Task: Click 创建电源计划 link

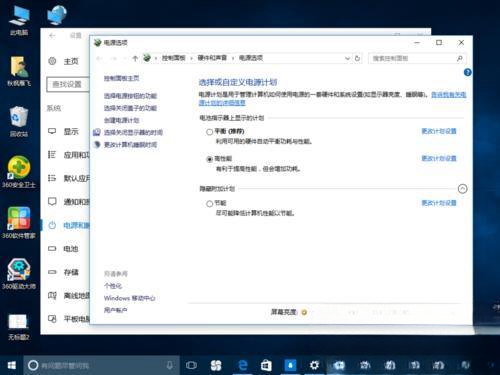Action: pos(121,120)
